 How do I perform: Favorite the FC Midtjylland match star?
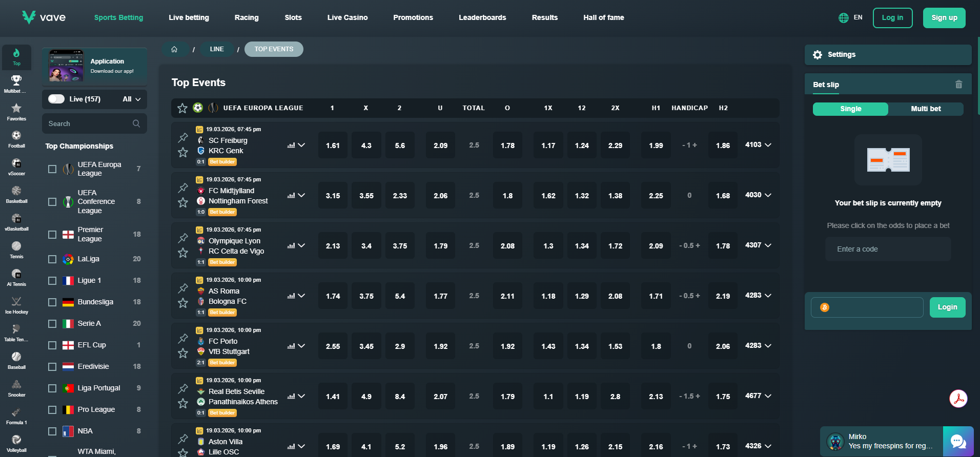(x=183, y=202)
